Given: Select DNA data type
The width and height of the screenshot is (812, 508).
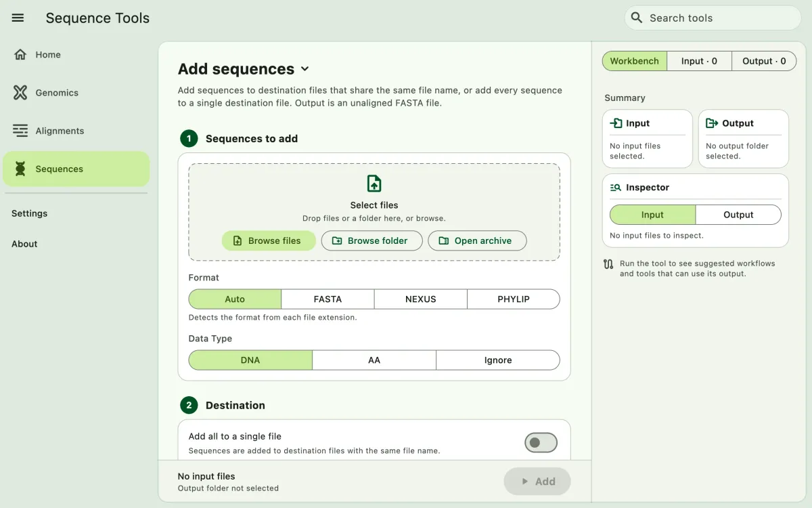Looking at the screenshot, I should point(250,360).
